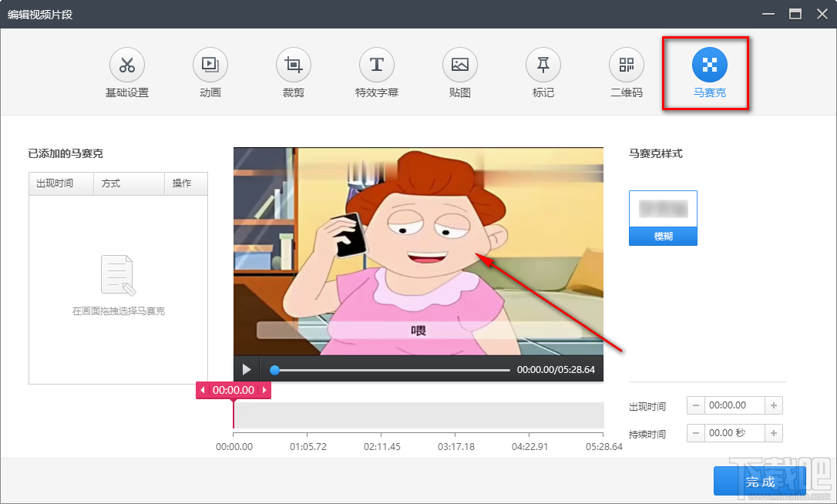Open the 二维码 QR code tool
The image size is (837, 504).
[626, 73]
